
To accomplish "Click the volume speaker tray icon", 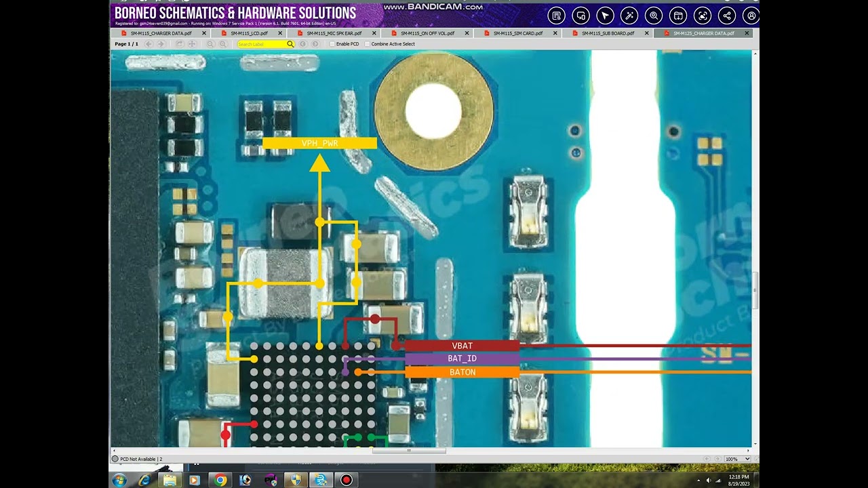I will pyautogui.click(x=709, y=481).
